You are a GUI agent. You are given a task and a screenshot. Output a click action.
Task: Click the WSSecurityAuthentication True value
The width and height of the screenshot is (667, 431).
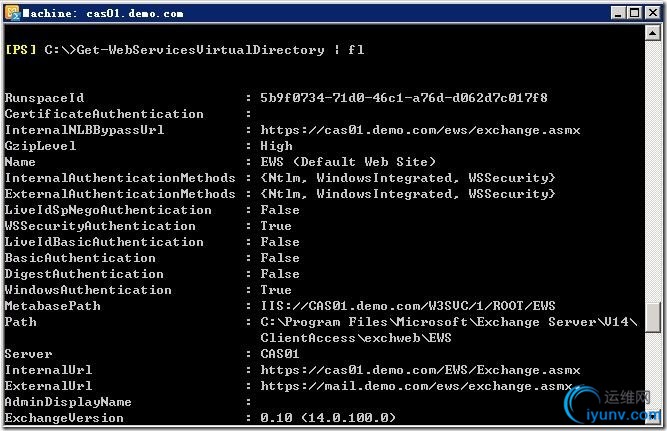click(x=276, y=226)
